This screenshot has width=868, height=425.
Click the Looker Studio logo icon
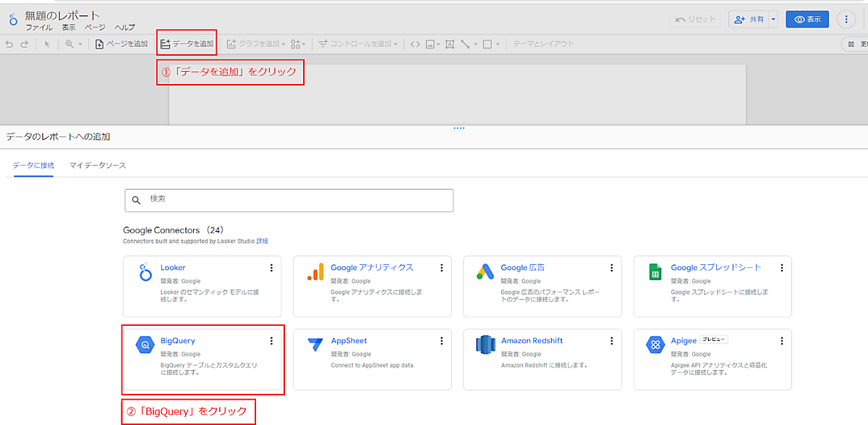(12, 20)
